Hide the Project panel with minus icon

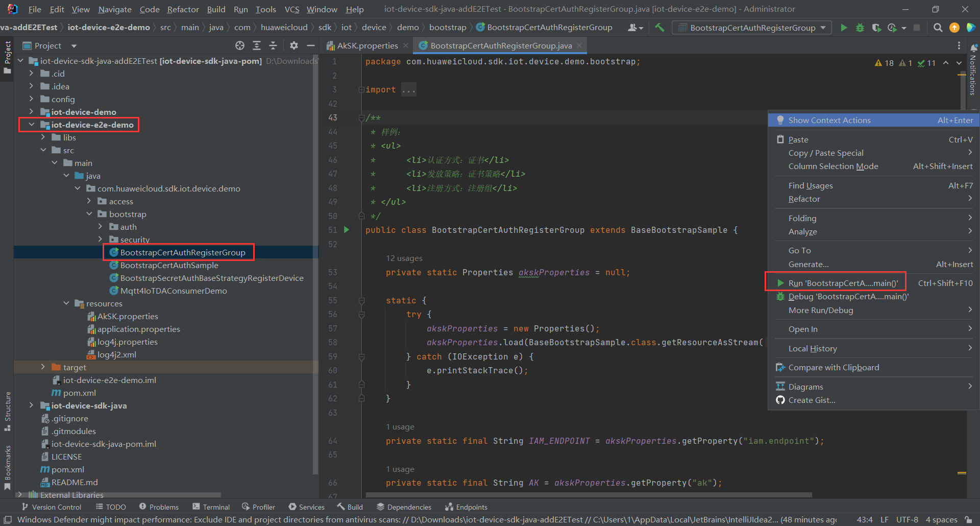coord(310,45)
